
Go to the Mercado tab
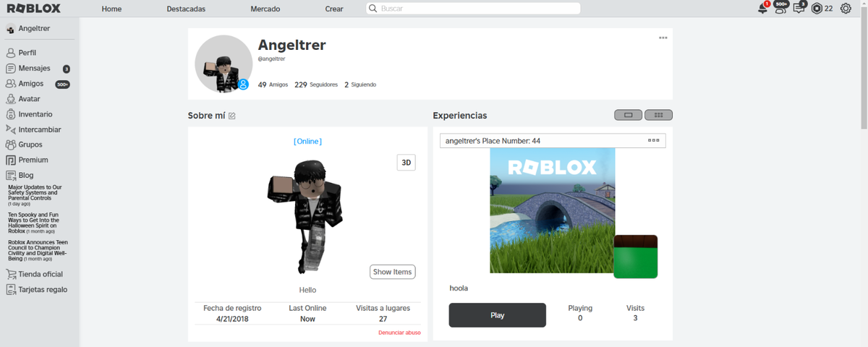tap(265, 9)
